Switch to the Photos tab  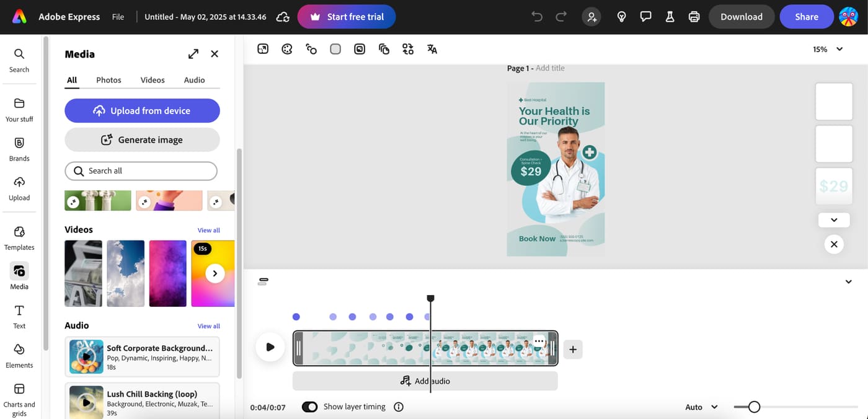pyautogui.click(x=108, y=80)
